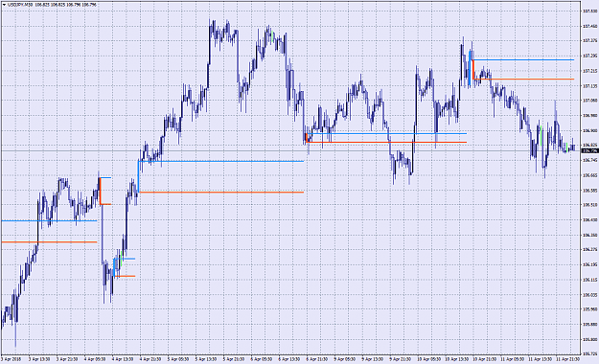Click the 106.430 price scale label
The width and height of the screenshot is (599, 364).
point(589,219)
